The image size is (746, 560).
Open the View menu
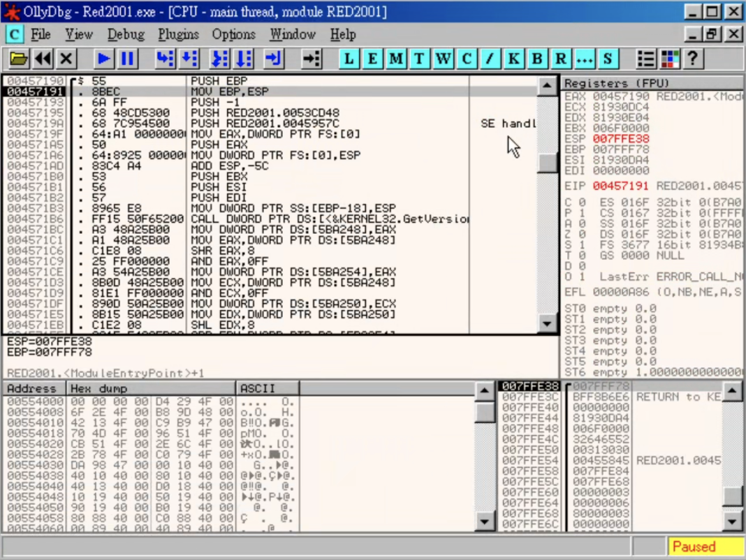pyautogui.click(x=79, y=34)
